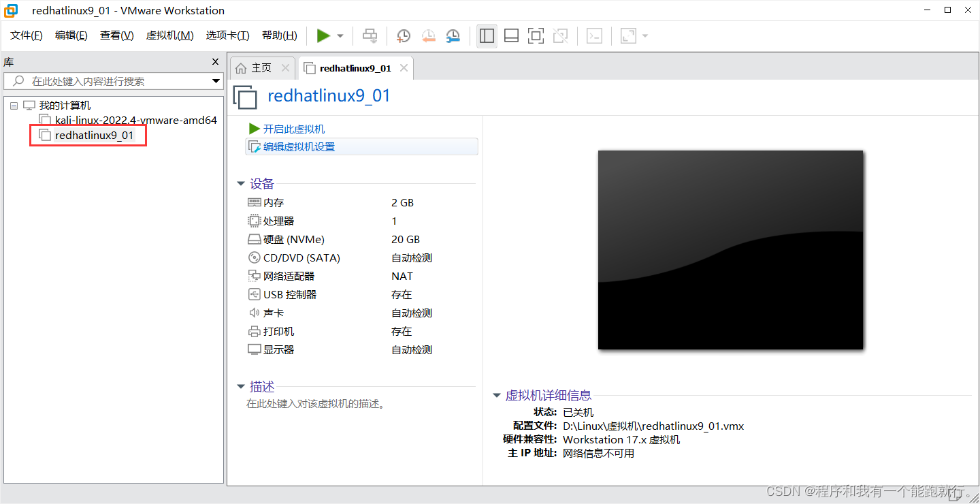This screenshot has width=980, height=504.
Task: Toggle the thumbnail bar view icon
Action: [511, 35]
